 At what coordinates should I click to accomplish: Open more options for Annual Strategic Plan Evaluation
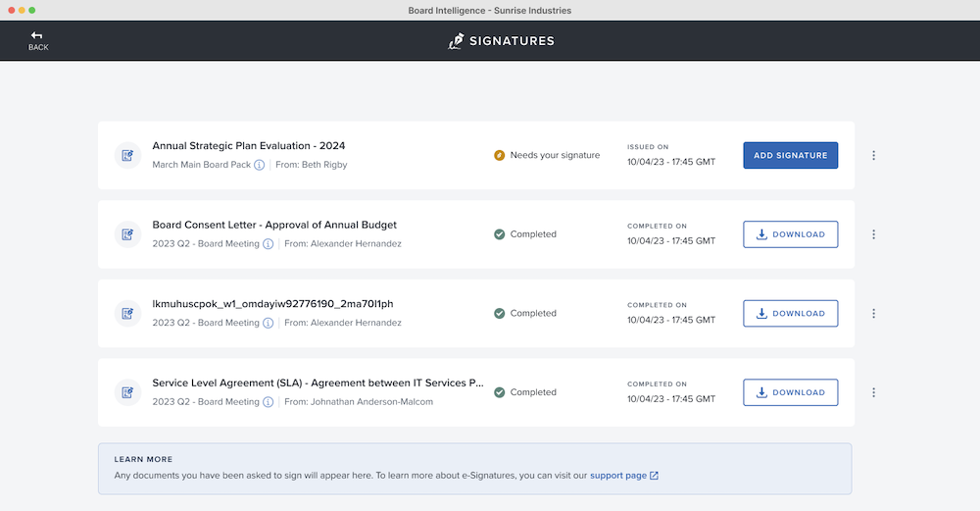coord(874,155)
